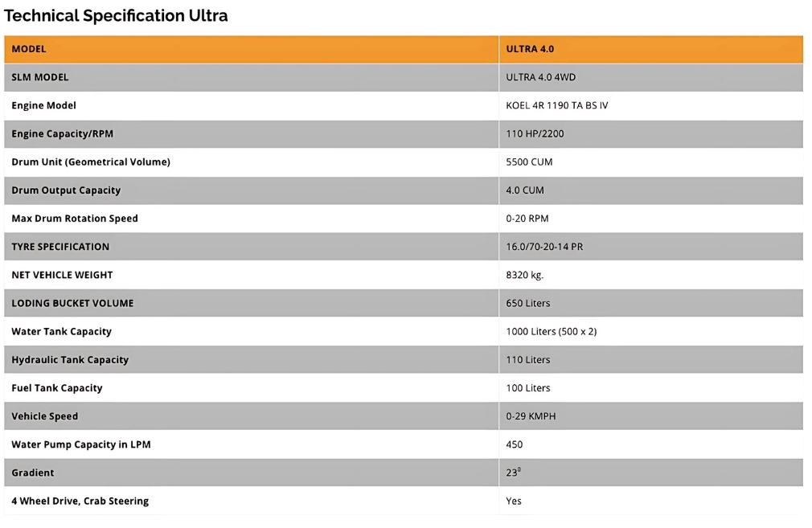Image resolution: width=812 pixels, height=528 pixels.
Task: Select "4 Wheel Drive, Crab Steering" label
Action: [80, 501]
